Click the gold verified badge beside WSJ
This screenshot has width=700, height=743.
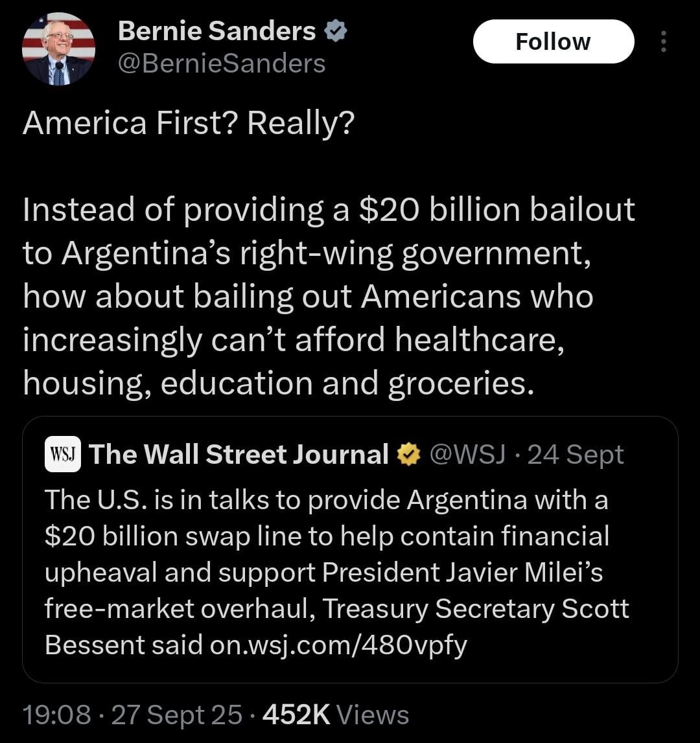[x=408, y=455]
